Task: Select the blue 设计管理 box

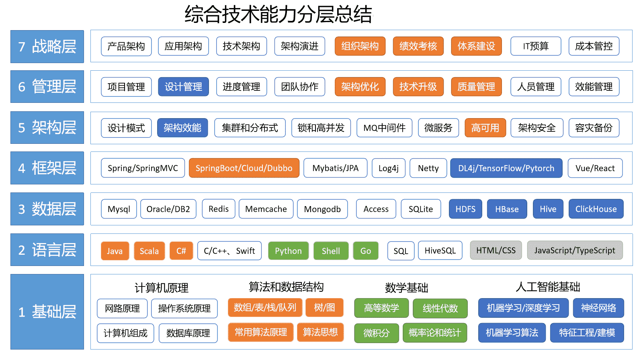Action: 183,87
